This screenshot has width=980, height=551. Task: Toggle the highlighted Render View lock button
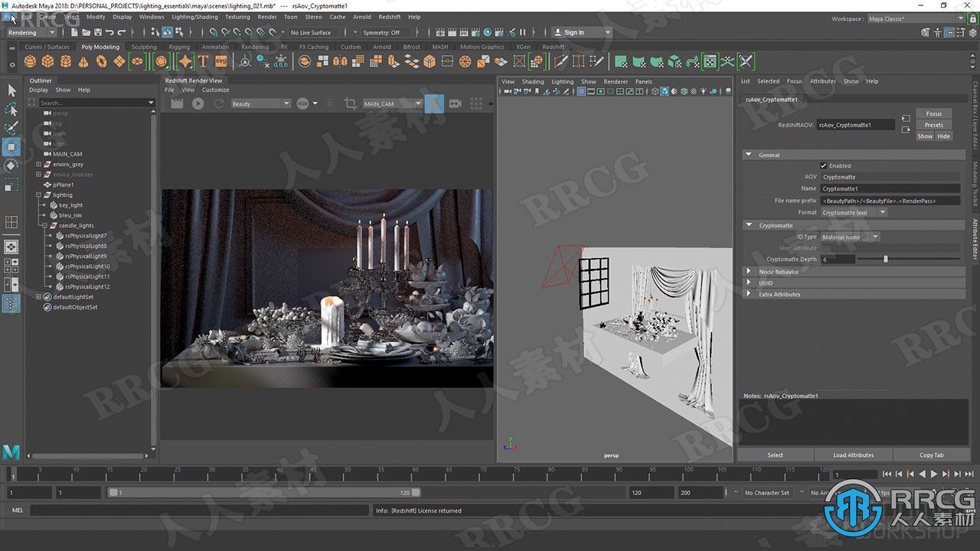click(x=434, y=103)
